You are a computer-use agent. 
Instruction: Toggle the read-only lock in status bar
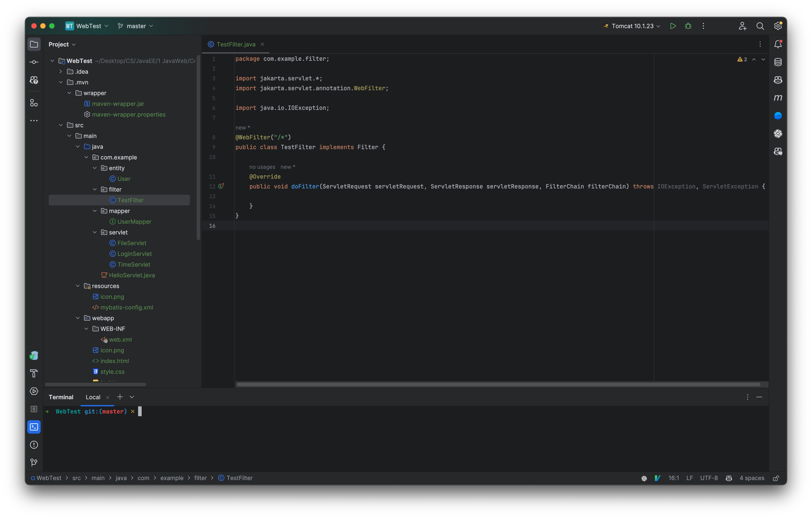pyautogui.click(x=776, y=478)
